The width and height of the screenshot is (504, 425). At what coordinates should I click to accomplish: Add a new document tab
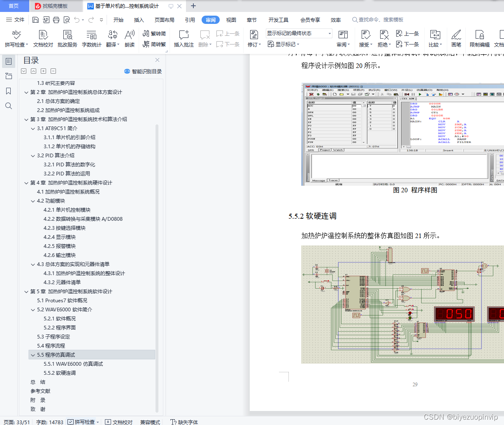pyautogui.click(x=193, y=6)
